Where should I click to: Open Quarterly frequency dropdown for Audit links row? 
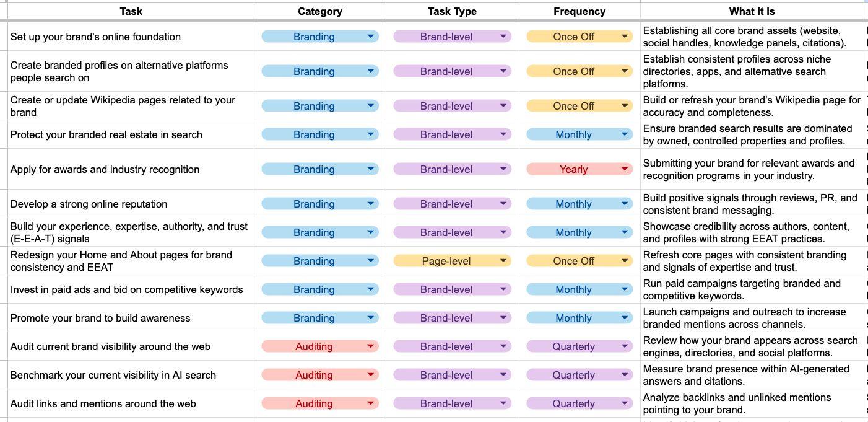(579, 403)
